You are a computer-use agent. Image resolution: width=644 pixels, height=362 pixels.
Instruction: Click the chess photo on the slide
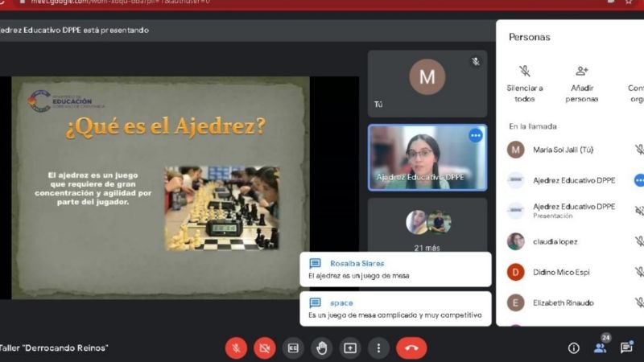coord(222,208)
